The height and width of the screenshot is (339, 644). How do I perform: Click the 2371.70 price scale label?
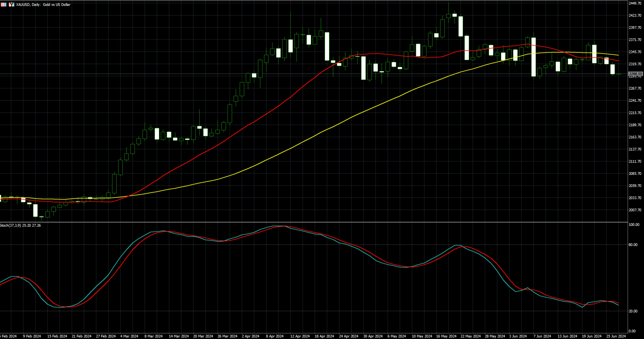[x=635, y=40]
